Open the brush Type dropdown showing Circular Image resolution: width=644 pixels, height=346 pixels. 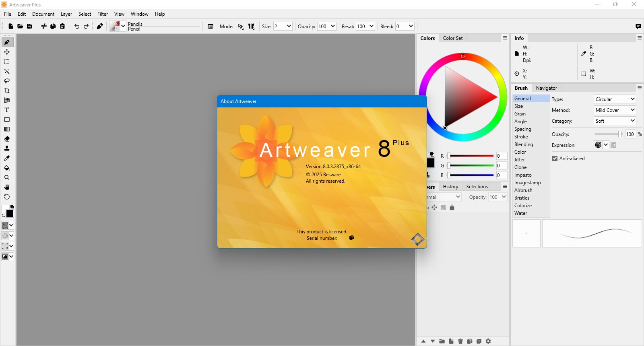(x=615, y=99)
